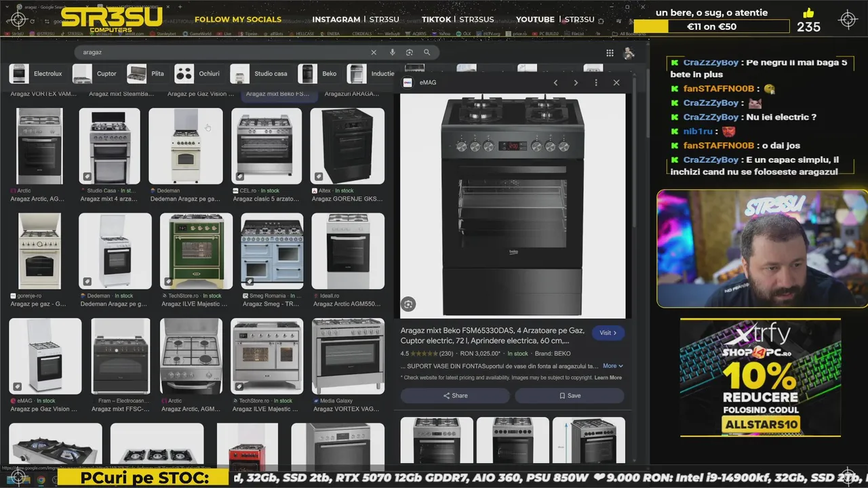The image size is (868, 488).
Task: Expand More product description
Action: tap(612, 366)
